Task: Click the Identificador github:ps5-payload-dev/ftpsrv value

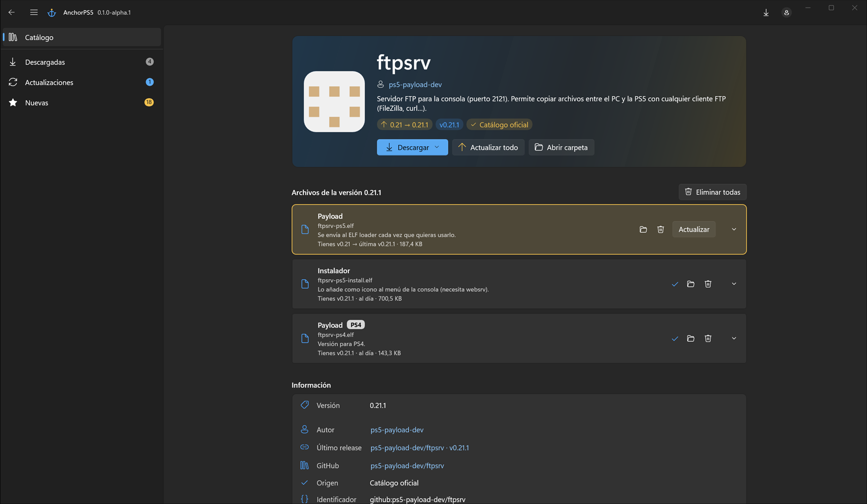Action: tap(417, 499)
